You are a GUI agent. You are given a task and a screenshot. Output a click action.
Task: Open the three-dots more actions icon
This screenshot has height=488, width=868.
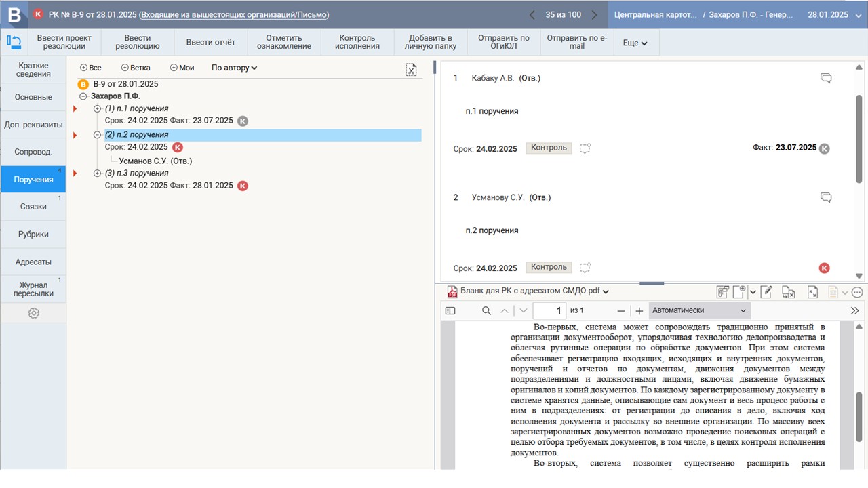tap(857, 292)
